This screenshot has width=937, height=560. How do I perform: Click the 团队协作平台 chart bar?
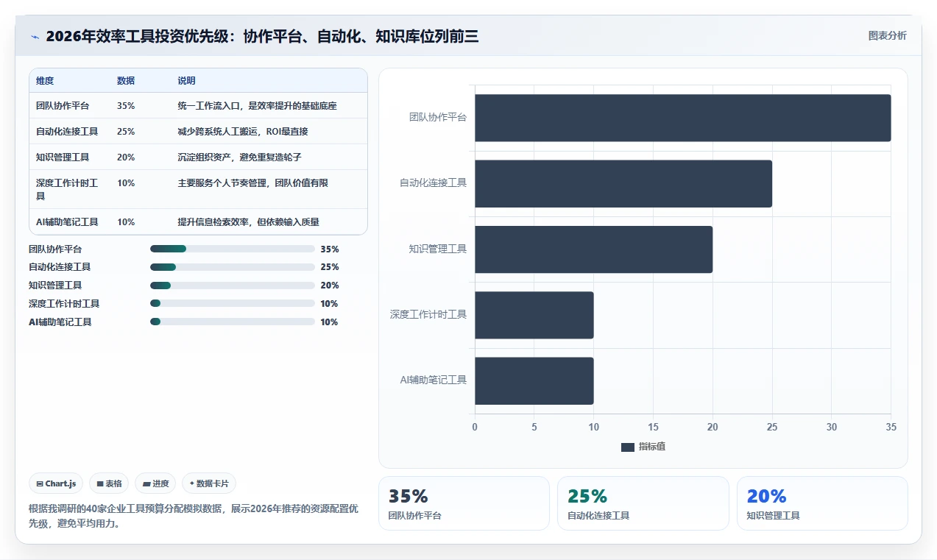coord(682,118)
